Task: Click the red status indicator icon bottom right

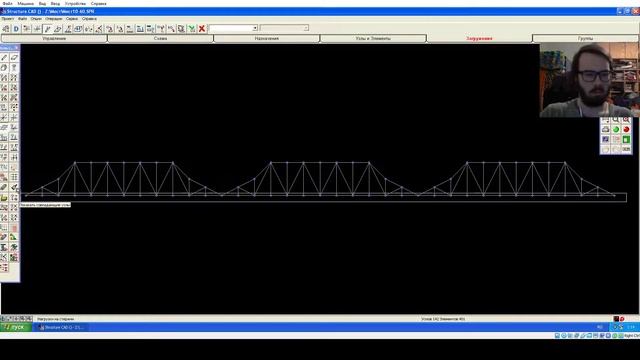Action: 622,319
